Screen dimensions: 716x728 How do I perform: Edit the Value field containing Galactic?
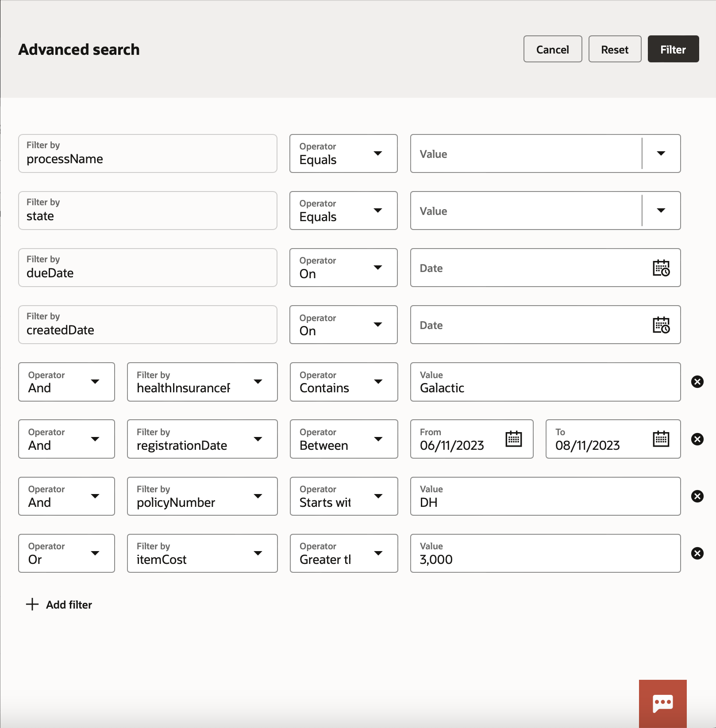pyautogui.click(x=545, y=387)
